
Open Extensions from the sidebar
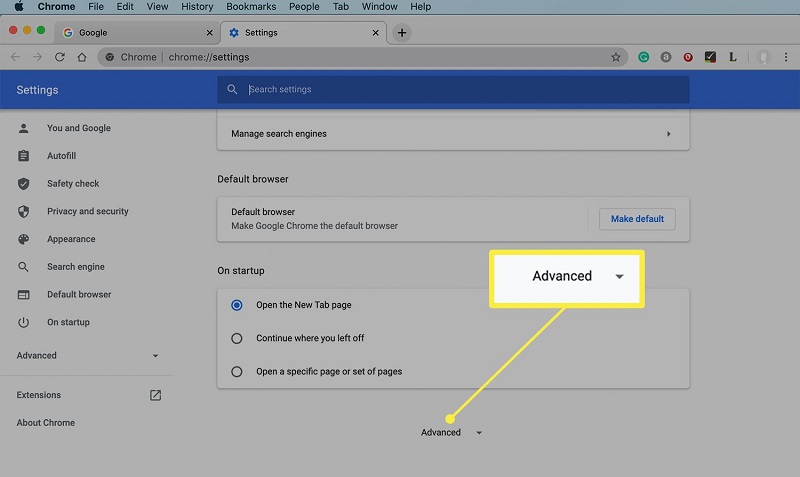(x=38, y=395)
